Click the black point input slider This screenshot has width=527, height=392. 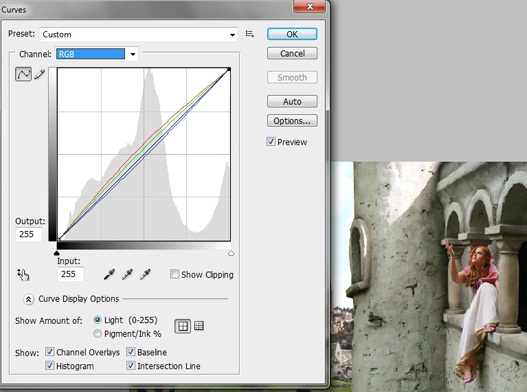(x=57, y=253)
